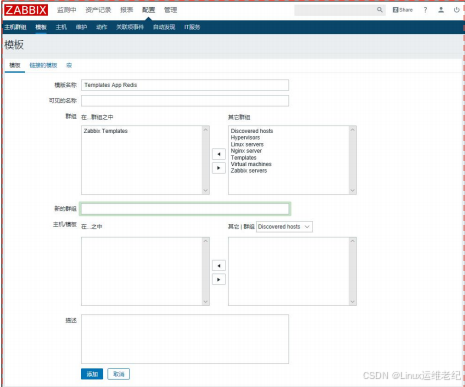Click the description text area
Viewport: 465px width, 387px height.
coord(185,339)
